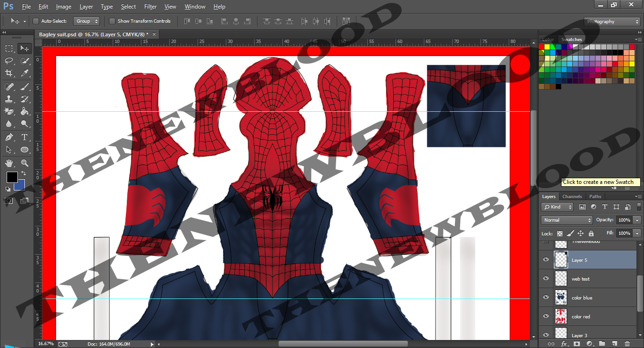This screenshot has height=348, width=644.
Task: Open the Image menu
Action: pyautogui.click(x=64, y=7)
